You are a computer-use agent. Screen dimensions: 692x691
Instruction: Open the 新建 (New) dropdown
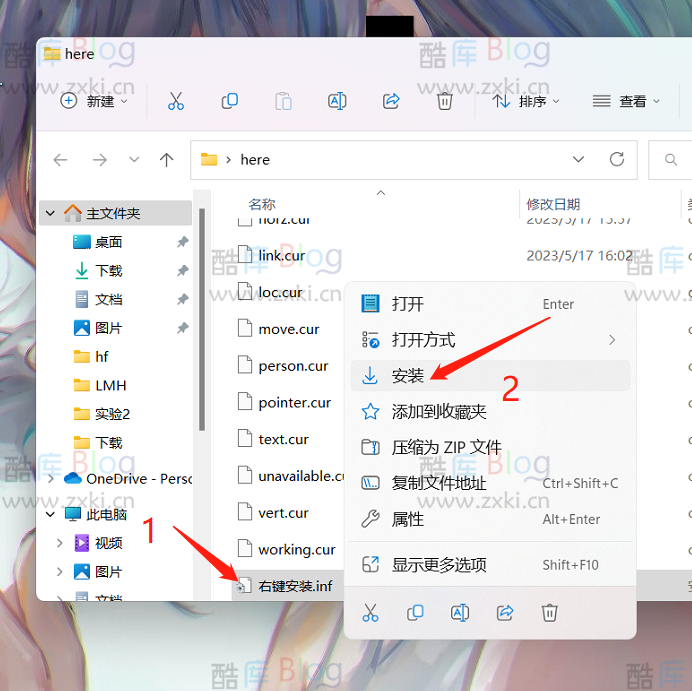(x=95, y=101)
